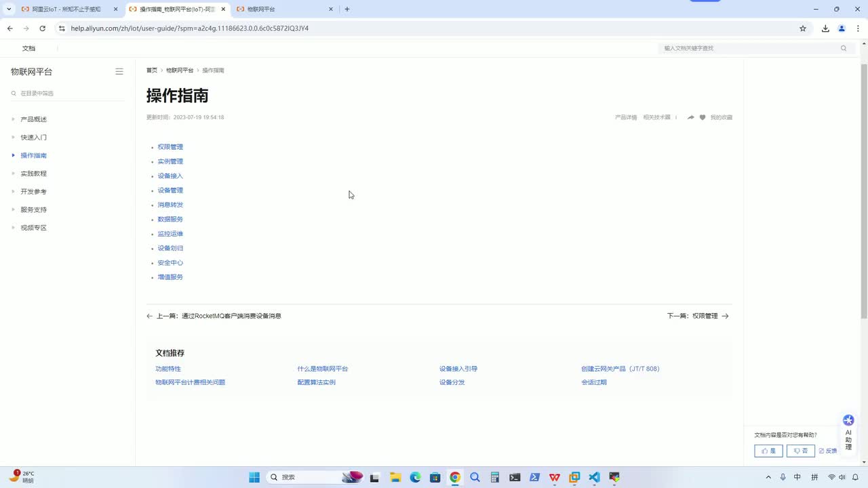This screenshot has height=488, width=868.
Task: Click 物联网平台 breadcrumb
Action: [x=180, y=70]
